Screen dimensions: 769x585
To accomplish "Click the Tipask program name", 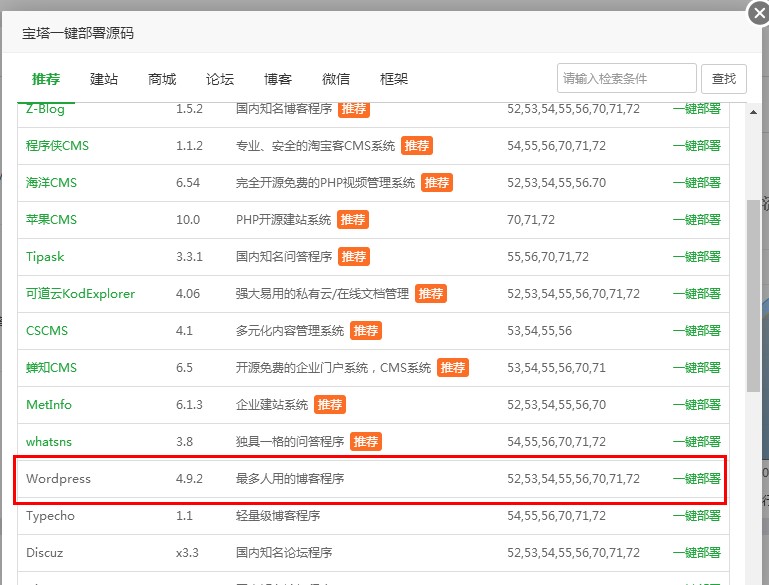I will click(x=45, y=257).
